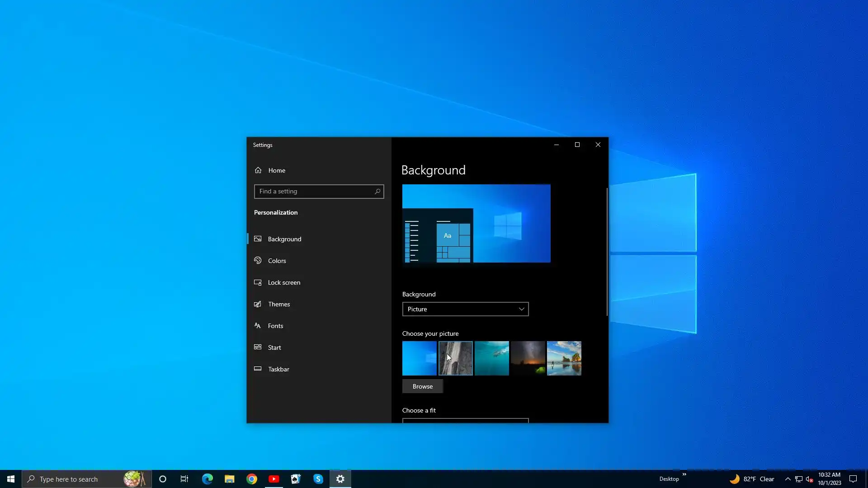This screenshot has height=488, width=868.
Task: Click the Taskbar icon in sidebar
Action: point(258,369)
